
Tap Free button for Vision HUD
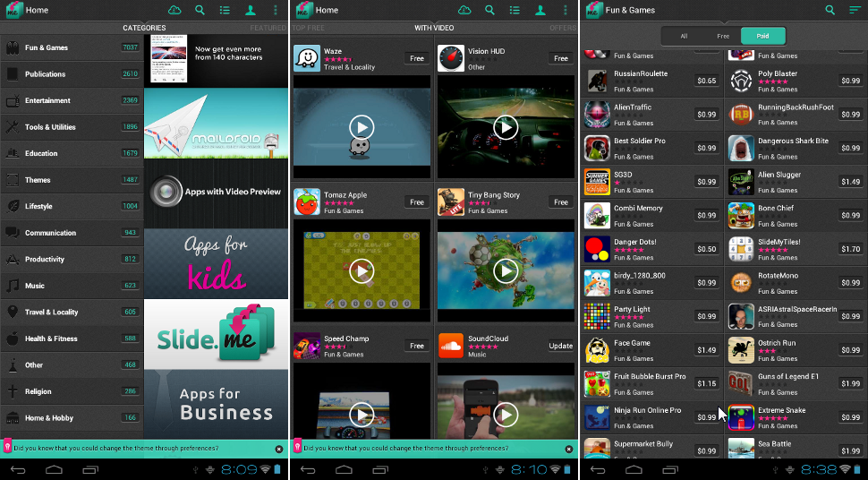coord(561,58)
